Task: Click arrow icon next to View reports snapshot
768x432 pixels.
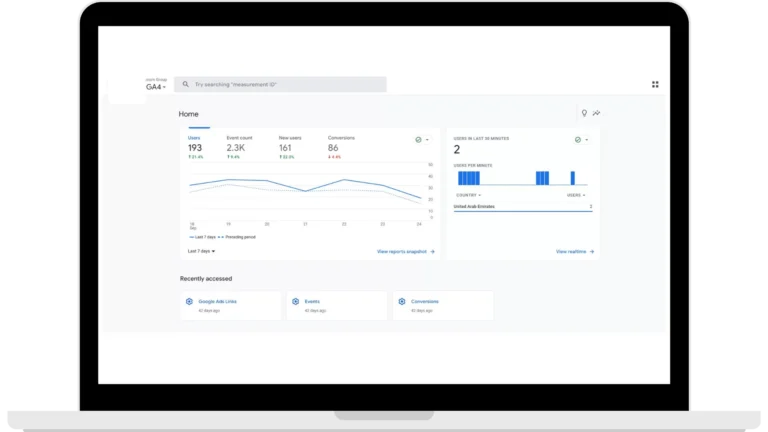Action: [x=432, y=252]
